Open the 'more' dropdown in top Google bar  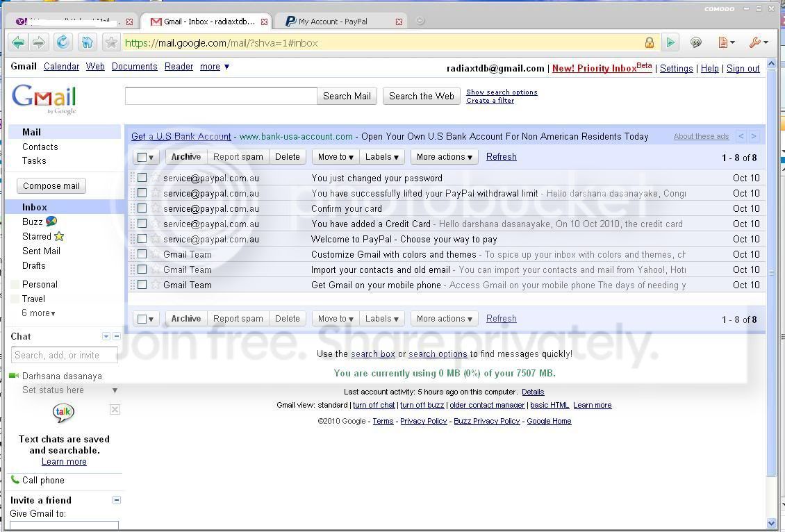pyautogui.click(x=215, y=67)
